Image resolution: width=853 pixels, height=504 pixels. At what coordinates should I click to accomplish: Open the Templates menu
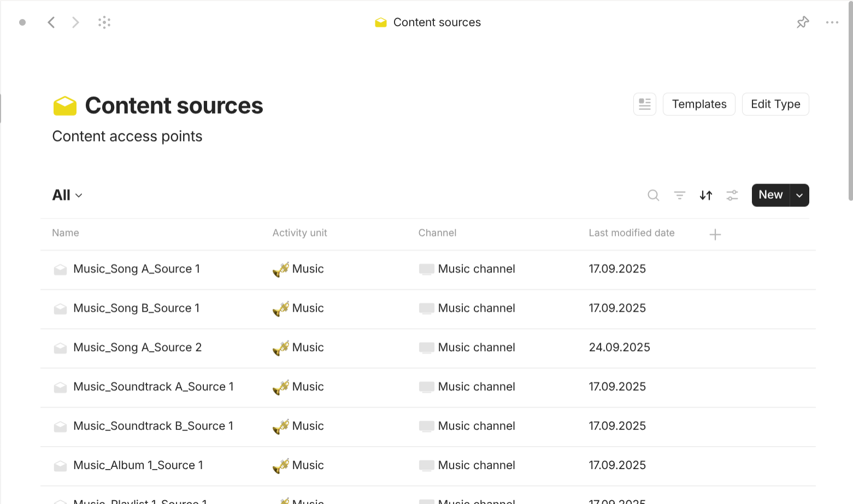(x=699, y=104)
